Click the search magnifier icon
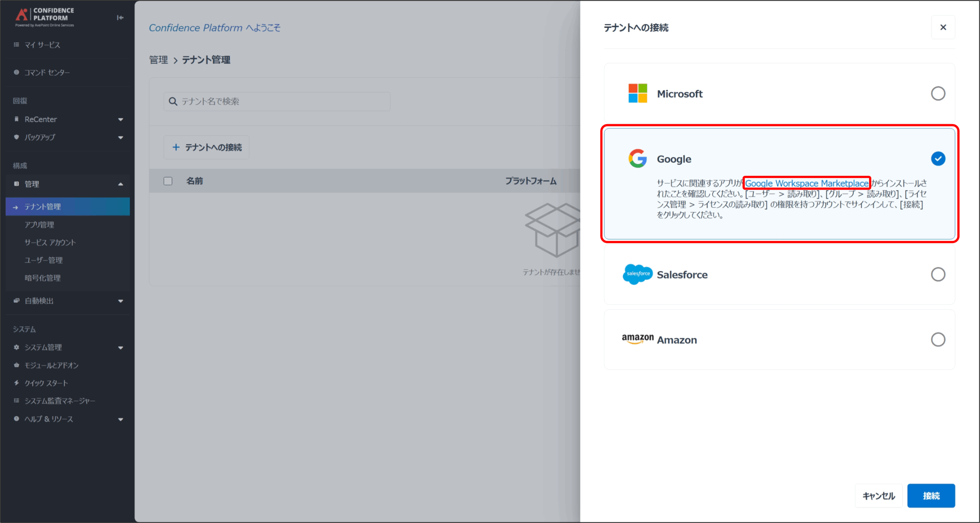 click(173, 101)
